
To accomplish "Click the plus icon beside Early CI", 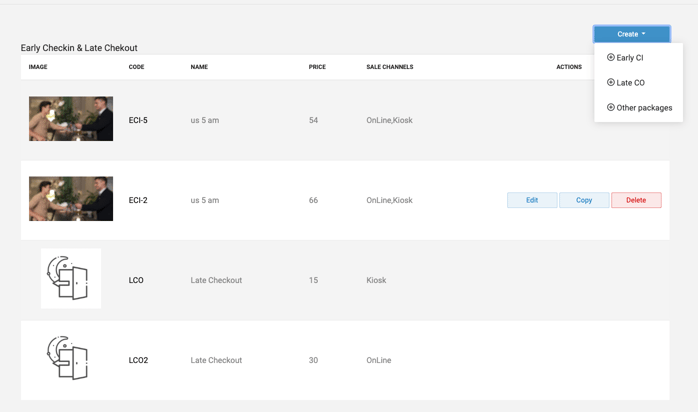I will (x=610, y=57).
